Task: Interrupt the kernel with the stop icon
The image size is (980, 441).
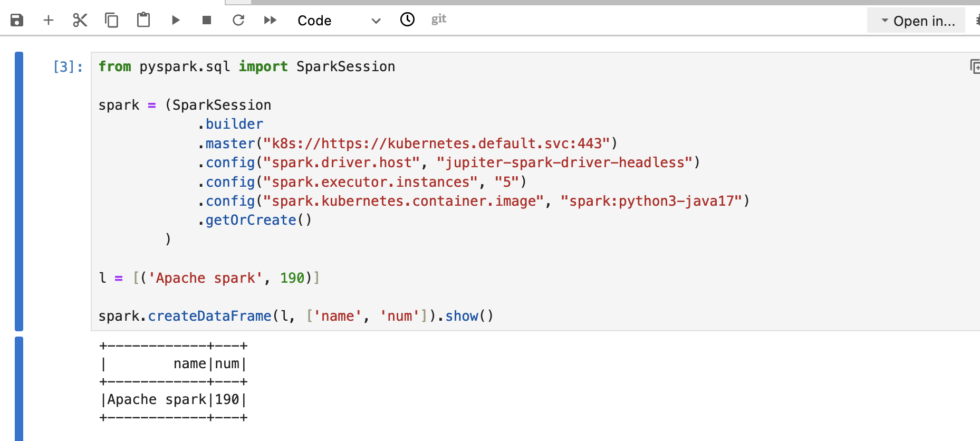Action: pyautogui.click(x=207, y=21)
